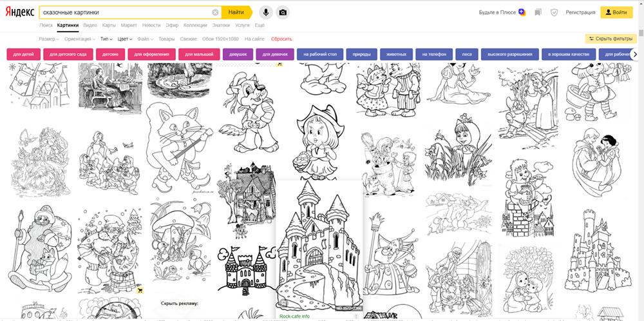Open the collections bookmark icon in header
The image size is (644, 321).
coord(538,12)
